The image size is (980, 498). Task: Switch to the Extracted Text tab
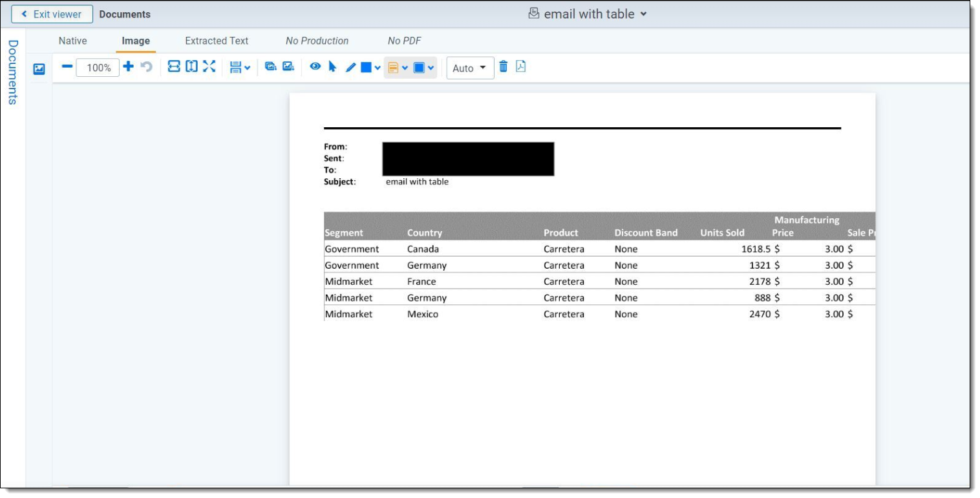pyautogui.click(x=217, y=41)
